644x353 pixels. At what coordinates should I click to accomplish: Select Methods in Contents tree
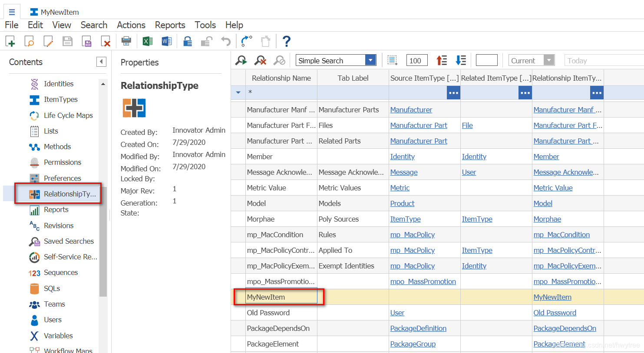pyautogui.click(x=57, y=147)
